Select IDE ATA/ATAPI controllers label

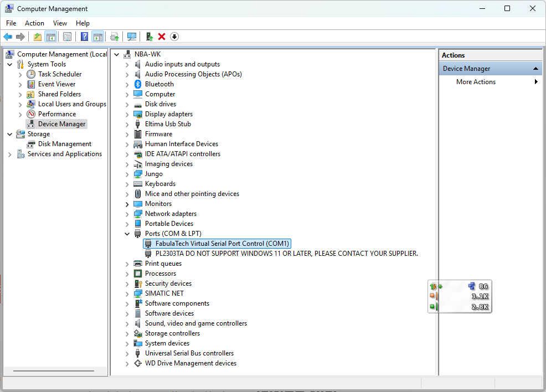tap(183, 154)
